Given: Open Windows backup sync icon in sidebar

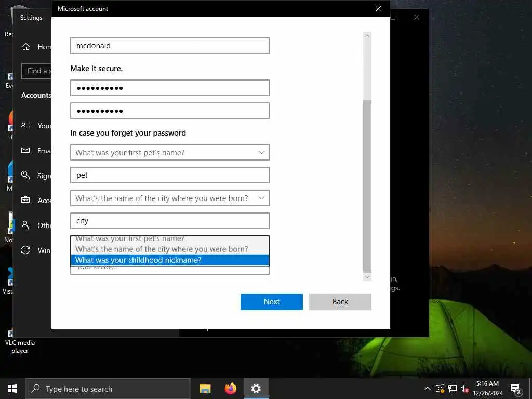Looking at the screenshot, I should pos(25,250).
